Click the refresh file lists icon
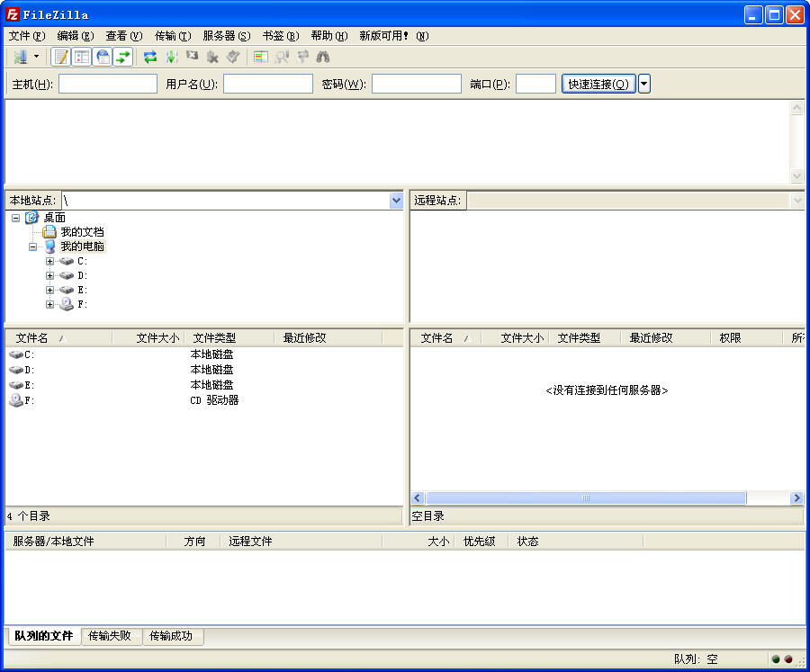This screenshot has width=810, height=672. coord(150,57)
